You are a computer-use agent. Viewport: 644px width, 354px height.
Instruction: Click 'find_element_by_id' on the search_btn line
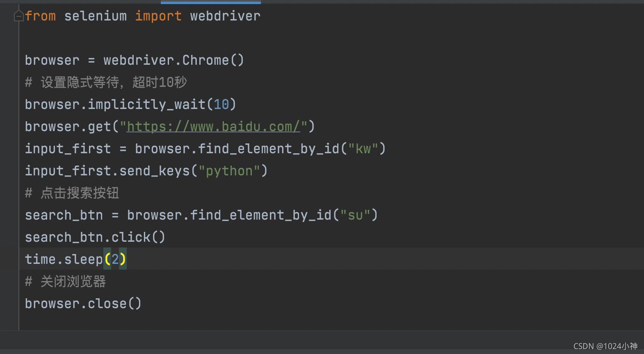click(260, 215)
